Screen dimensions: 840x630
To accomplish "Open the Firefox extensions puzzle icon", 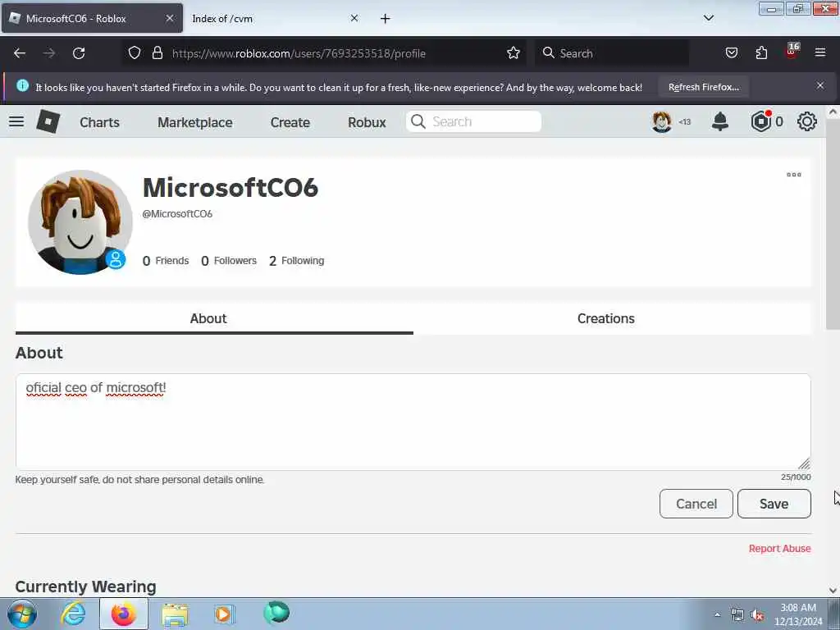I will coord(761,53).
